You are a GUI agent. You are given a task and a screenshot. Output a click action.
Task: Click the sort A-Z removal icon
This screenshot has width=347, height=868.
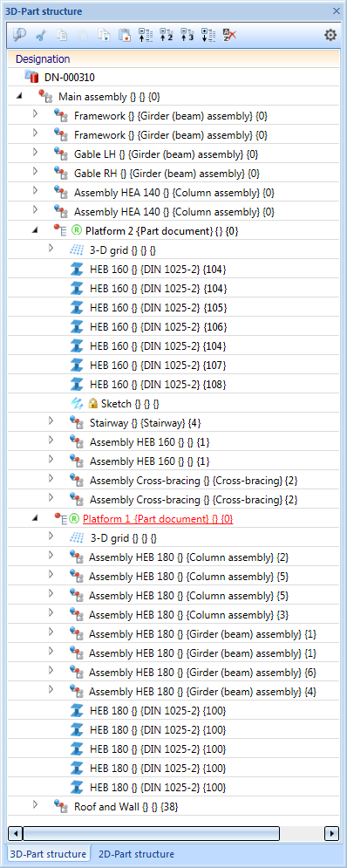229,35
